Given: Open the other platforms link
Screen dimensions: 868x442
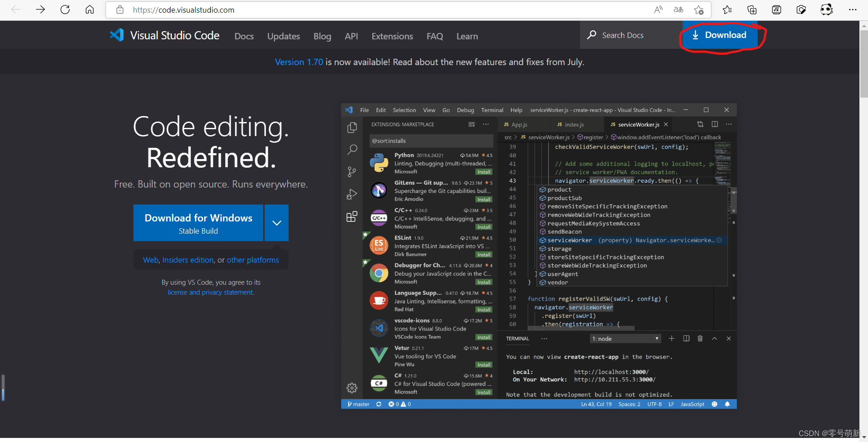Looking at the screenshot, I should (x=253, y=260).
